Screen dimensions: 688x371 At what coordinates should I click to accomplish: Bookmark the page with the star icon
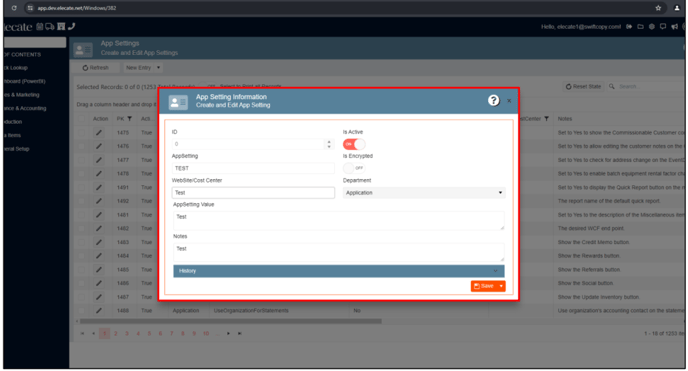coord(658,8)
